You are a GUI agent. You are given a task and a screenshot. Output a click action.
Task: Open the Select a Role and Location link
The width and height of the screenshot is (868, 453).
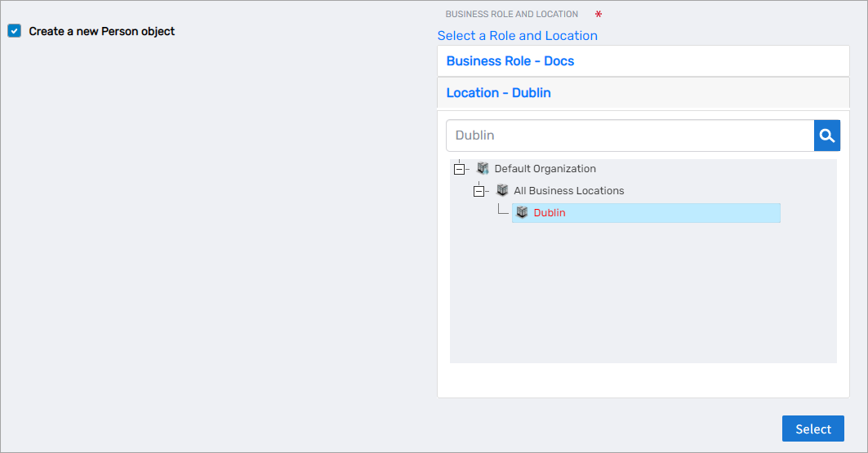point(517,36)
